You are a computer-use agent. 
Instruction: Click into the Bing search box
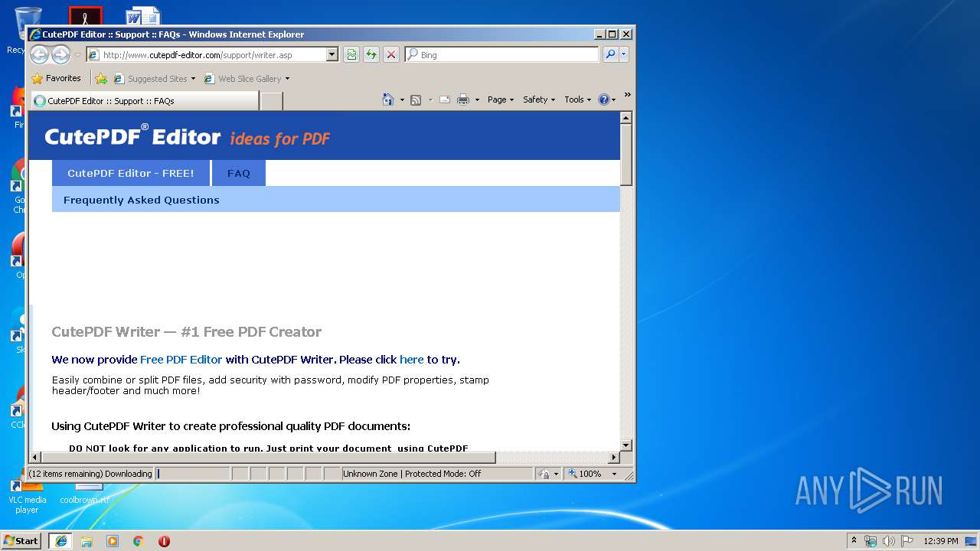[503, 55]
